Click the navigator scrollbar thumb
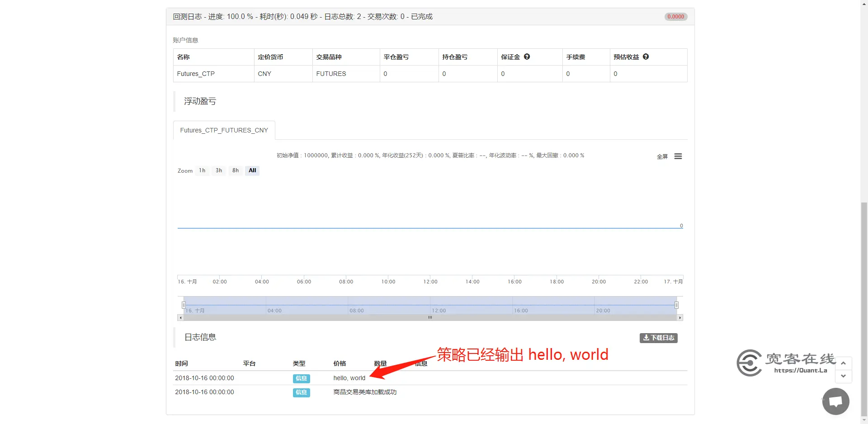 coord(430,317)
